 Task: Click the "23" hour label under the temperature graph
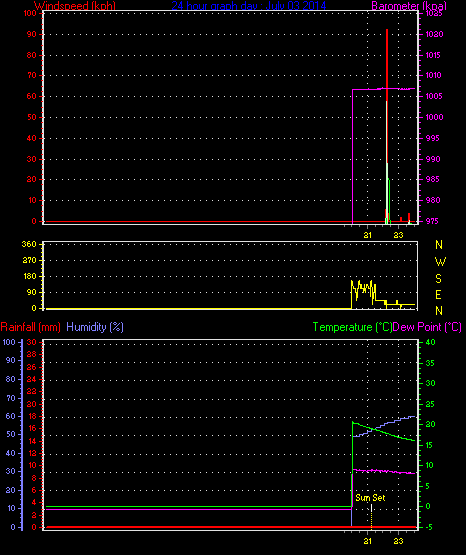pyautogui.click(x=398, y=541)
